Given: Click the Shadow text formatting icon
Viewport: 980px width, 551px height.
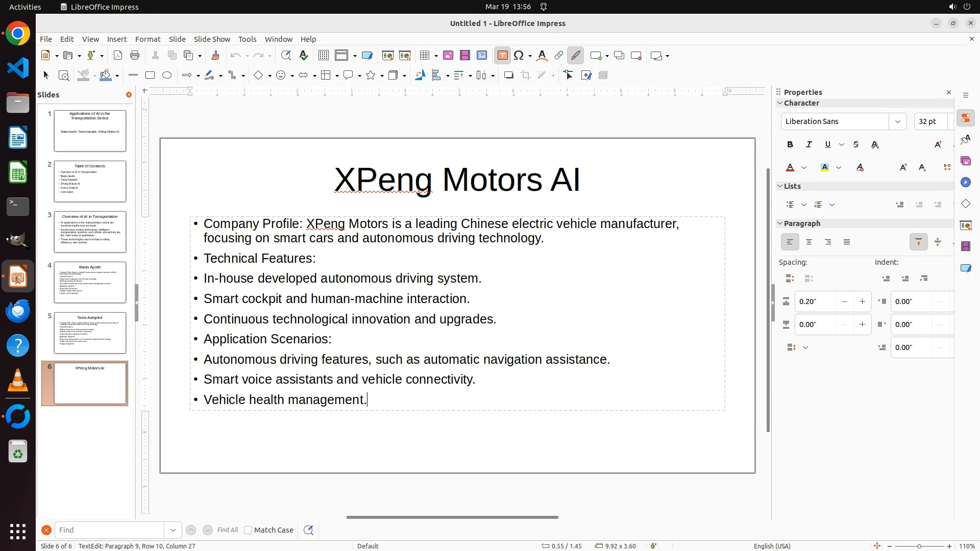Looking at the screenshot, I should [x=875, y=145].
